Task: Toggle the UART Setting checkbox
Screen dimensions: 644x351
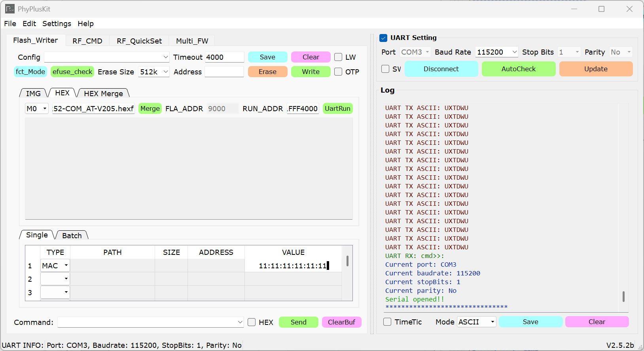Action: pos(383,38)
